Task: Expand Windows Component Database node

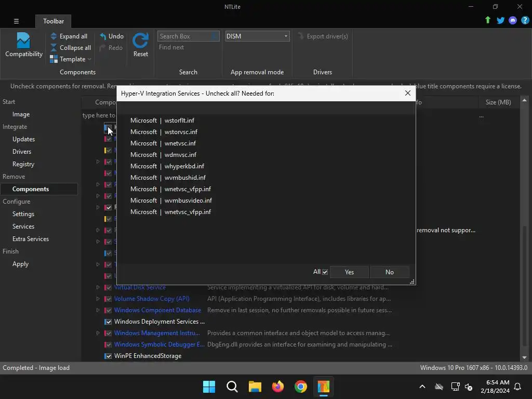Action: coord(98,310)
